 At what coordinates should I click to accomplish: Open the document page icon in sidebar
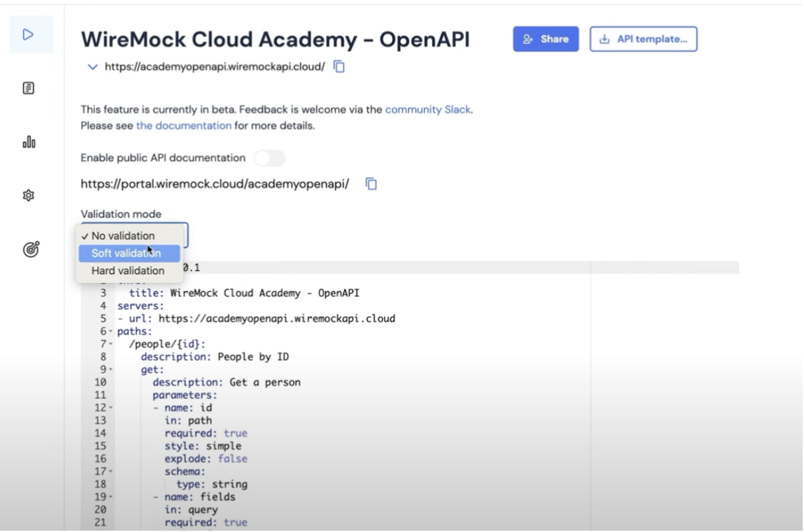click(x=28, y=88)
